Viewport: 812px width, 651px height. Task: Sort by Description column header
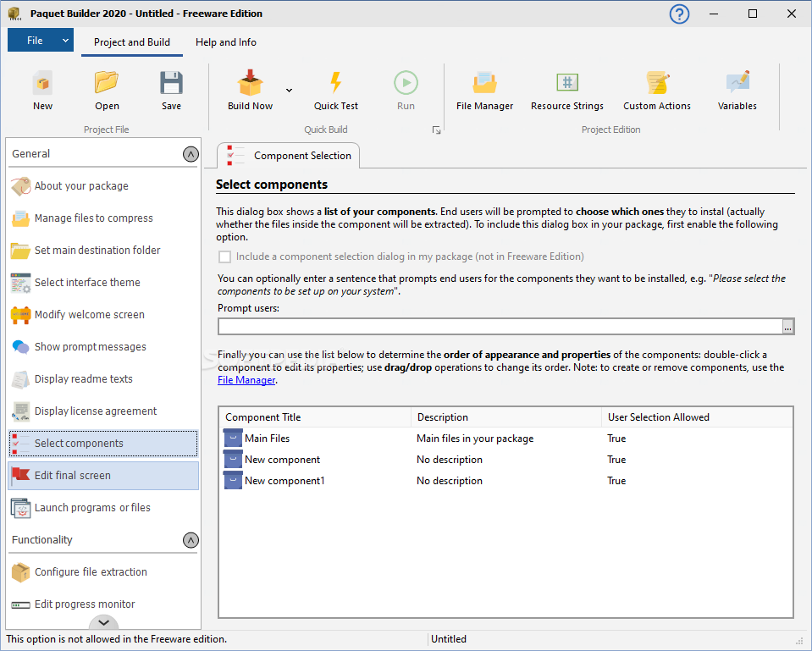tap(506, 417)
